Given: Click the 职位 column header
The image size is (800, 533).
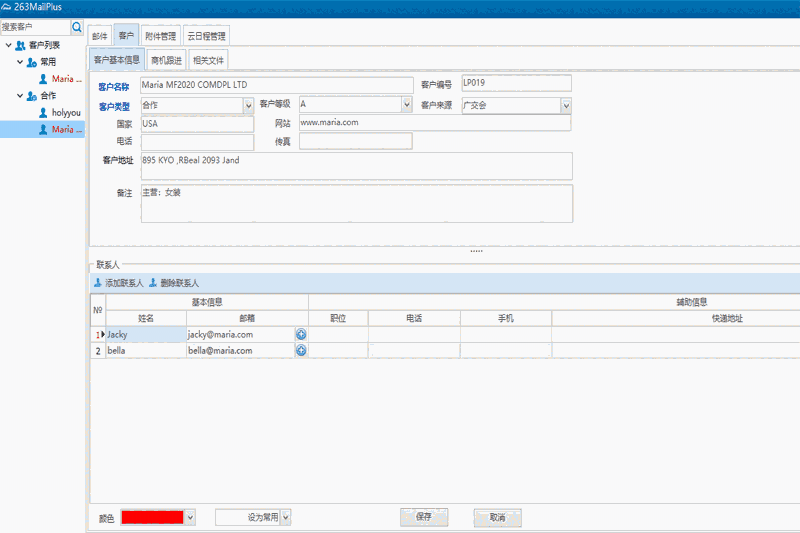Looking at the screenshot, I should click(x=338, y=318).
